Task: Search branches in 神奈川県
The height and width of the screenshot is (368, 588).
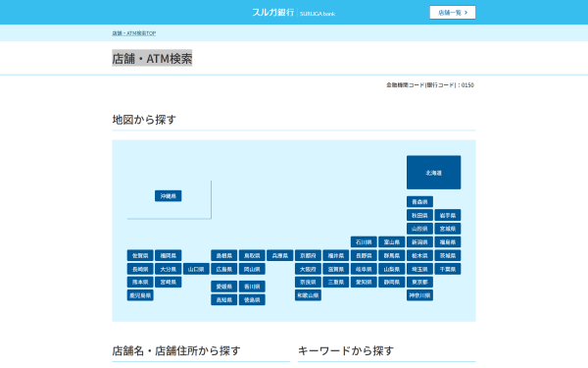Action: pyautogui.click(x=419, y=295)
